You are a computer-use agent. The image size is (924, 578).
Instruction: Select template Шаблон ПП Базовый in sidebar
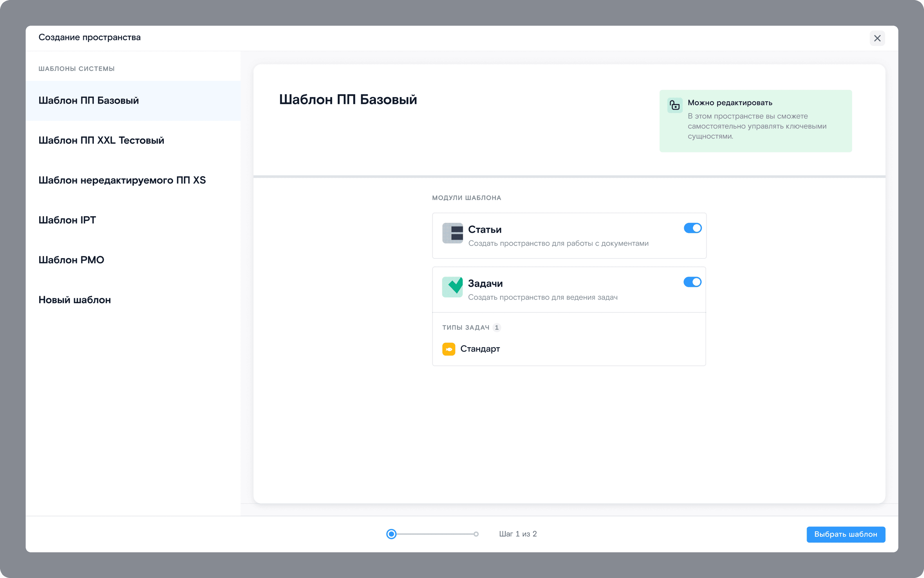pyautogui.click(x=133, y=100)
